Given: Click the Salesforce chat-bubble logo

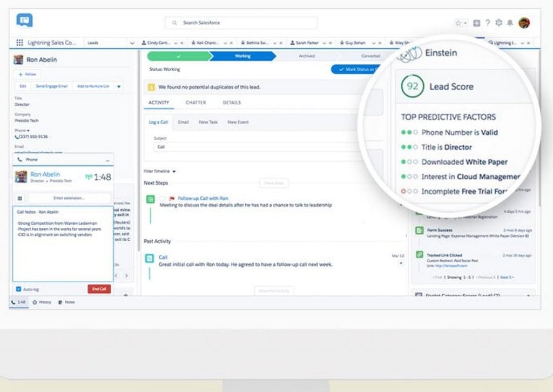Looking at the screenshot, I should pos(25,20).
